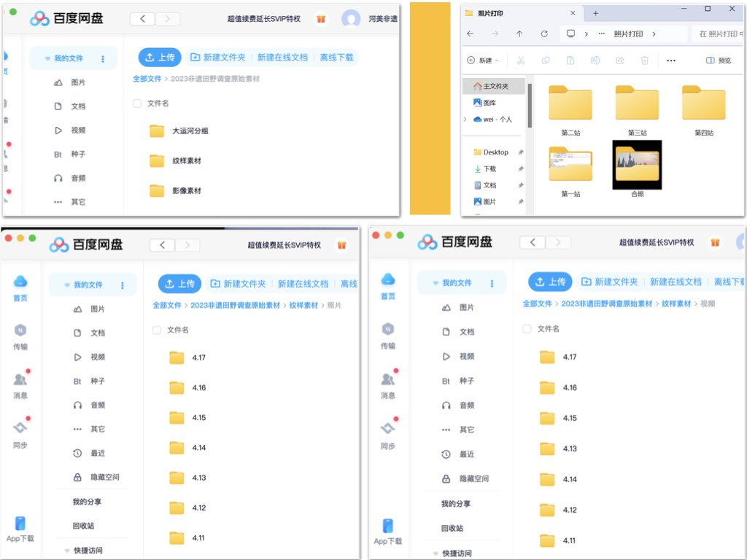The image size is (747, 560).
Task: Open the 新建 dropdown in File Explorer
Action: [483, 61]
